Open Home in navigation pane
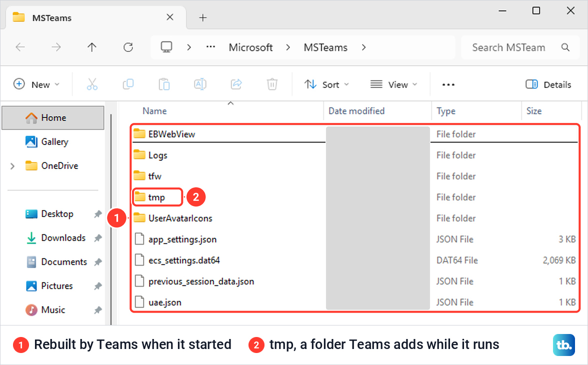The height and width of the screenshot is (365, 588). pyautogui.click(x=53, y=118)
